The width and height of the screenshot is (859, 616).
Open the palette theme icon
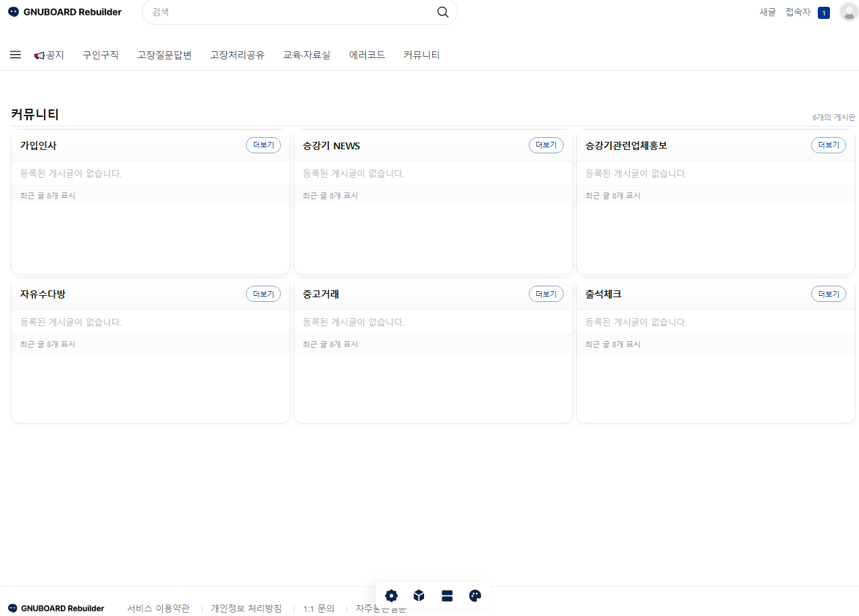[x=475, y=596]
